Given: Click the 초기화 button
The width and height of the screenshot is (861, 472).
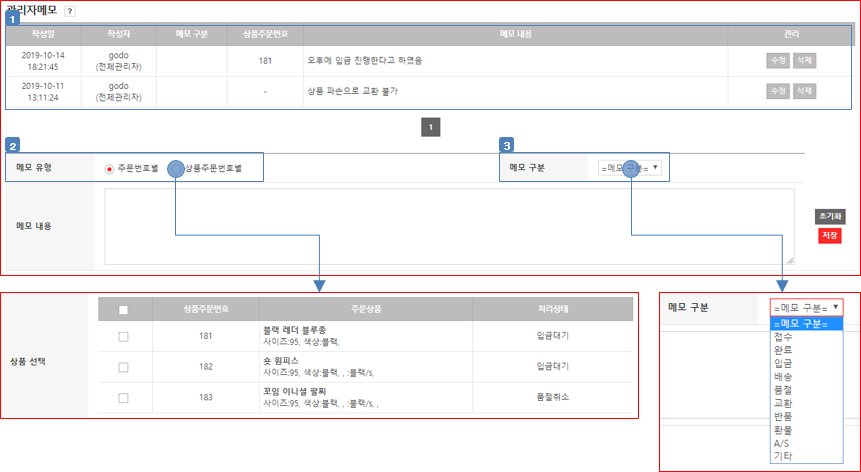Looking at the screenshot, I should (x=830, y=217).
